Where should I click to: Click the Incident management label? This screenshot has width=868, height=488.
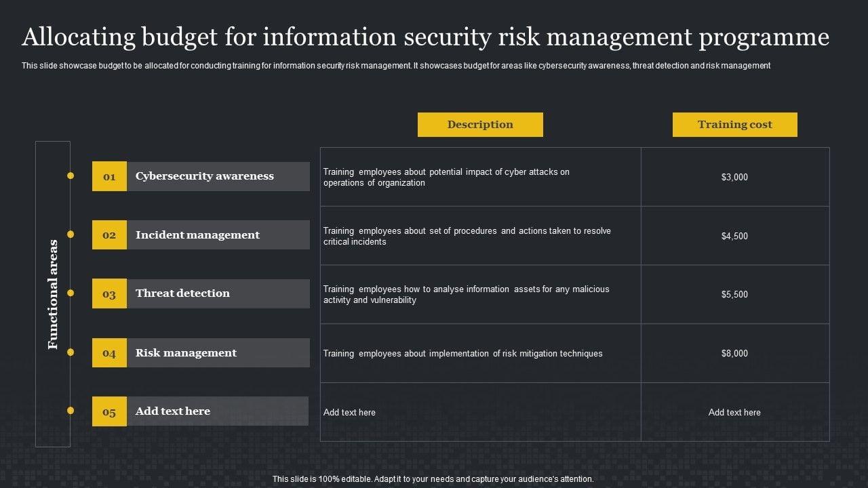coord(197,235)
